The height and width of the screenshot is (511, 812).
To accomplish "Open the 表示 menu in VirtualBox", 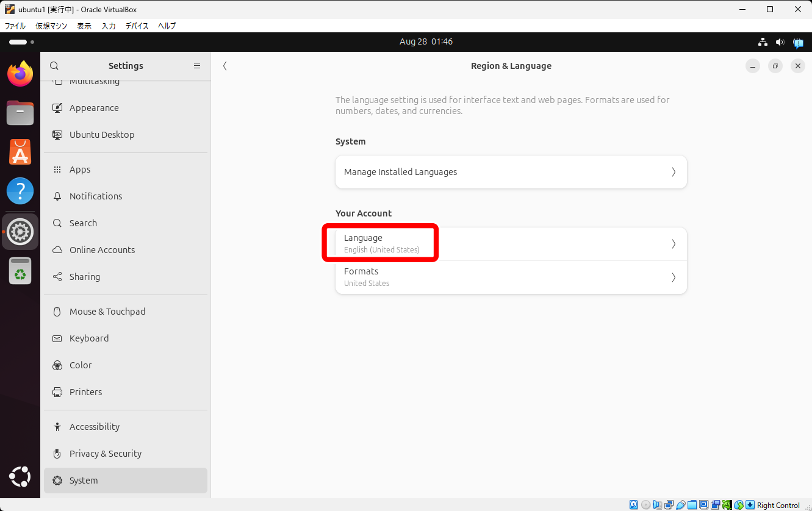I will (x=84, y=26).
